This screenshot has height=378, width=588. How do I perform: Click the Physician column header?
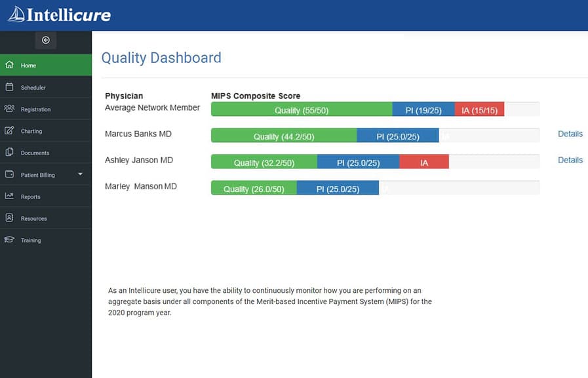click(124, 96)
